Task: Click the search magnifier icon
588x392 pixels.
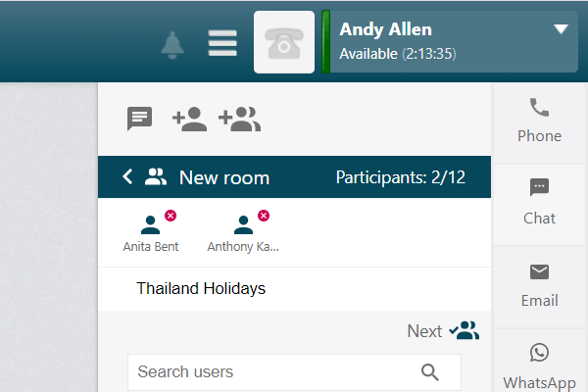Action: pyautogui.click(x=430, y=372)
